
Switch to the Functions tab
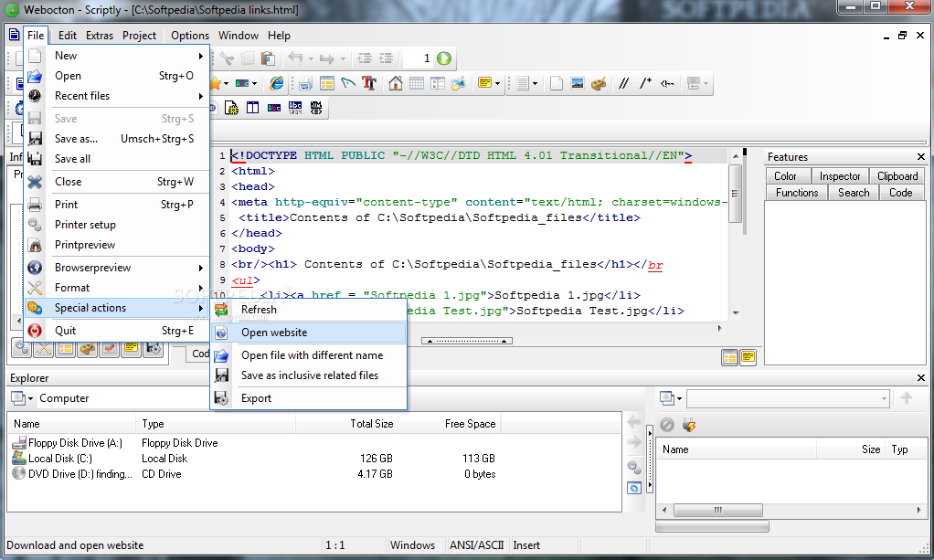[797, 193]
